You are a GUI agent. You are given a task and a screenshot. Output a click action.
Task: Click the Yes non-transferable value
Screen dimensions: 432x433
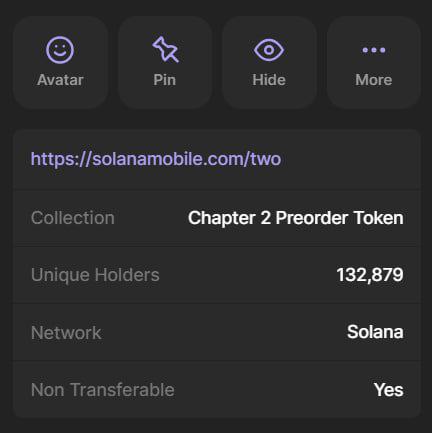pos(389,390)
